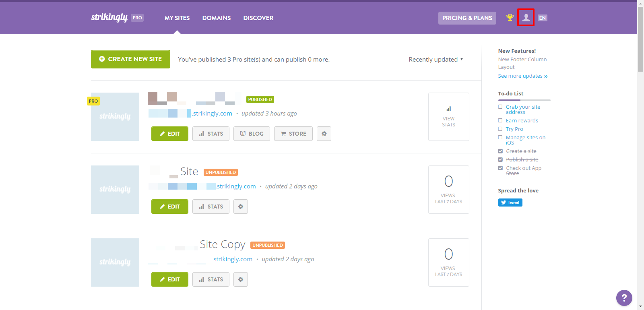Click the Tweet button
The width and height of the screenshot is (644, 310).
click(510, 203)
